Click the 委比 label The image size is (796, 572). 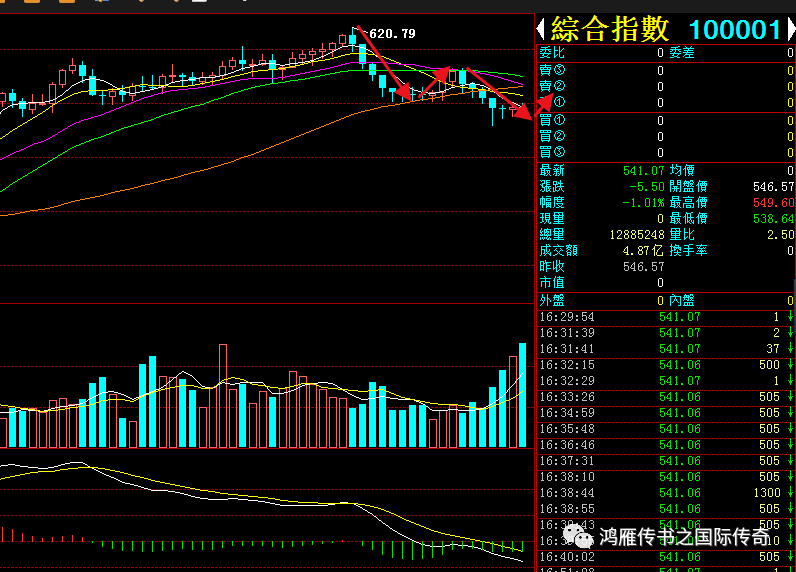point(552,53)
